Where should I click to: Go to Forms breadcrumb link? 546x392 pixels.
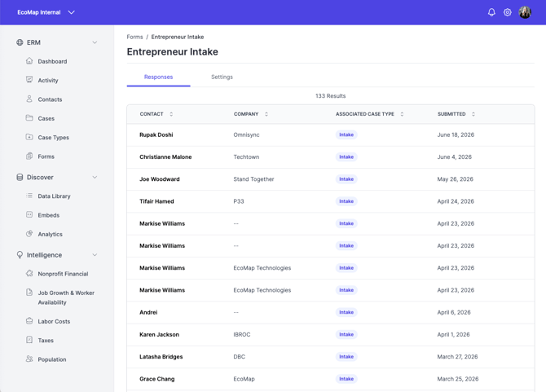coord(134,37)
